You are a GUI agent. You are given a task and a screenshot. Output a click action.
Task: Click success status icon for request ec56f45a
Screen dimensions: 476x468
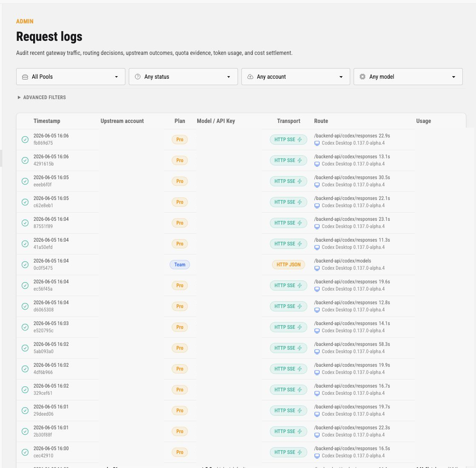(25, 285)
